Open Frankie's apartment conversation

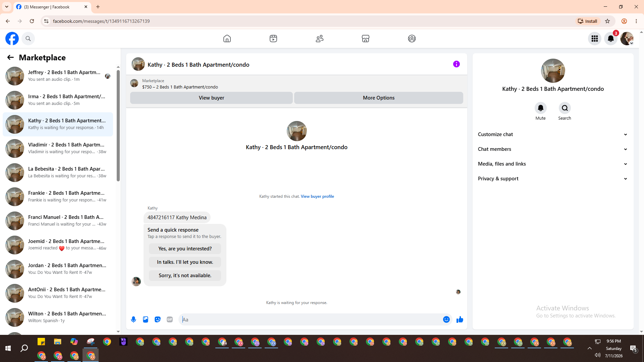tap(58, 197)
